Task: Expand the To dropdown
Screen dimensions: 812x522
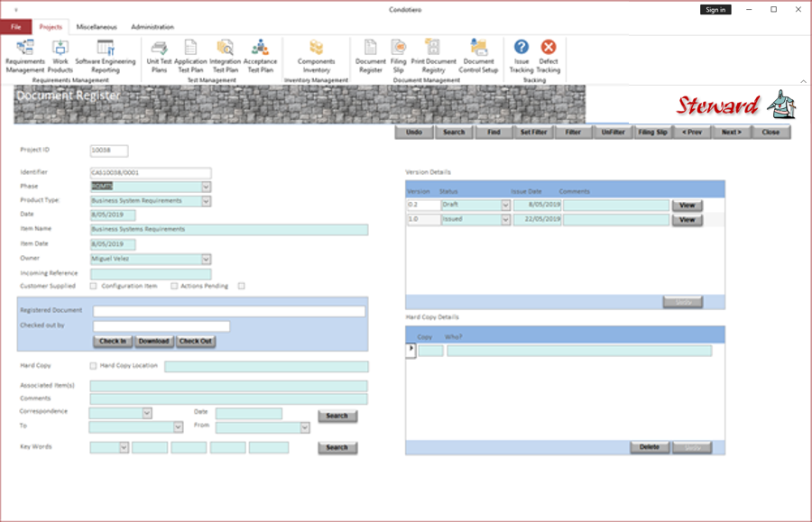Action: pyautogui.click(x=178, y=427)
